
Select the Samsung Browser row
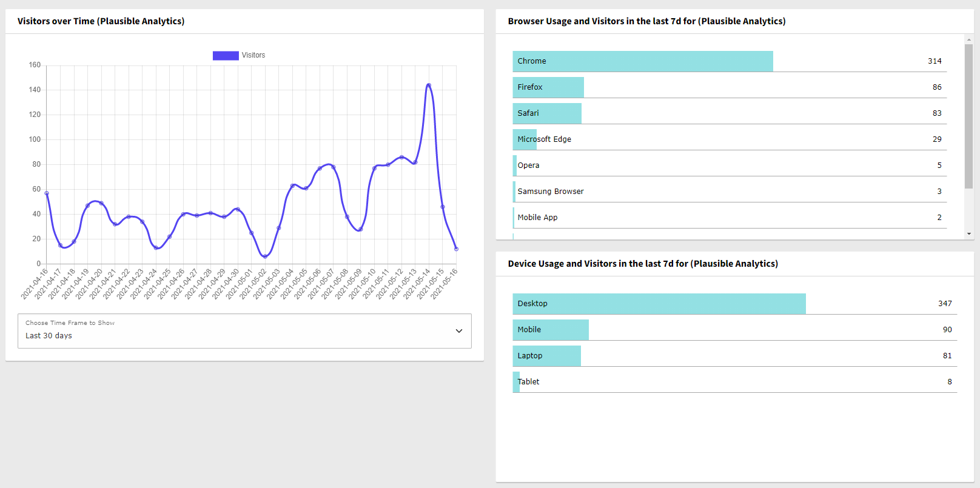pyautogui.click(x=730, y=192)
